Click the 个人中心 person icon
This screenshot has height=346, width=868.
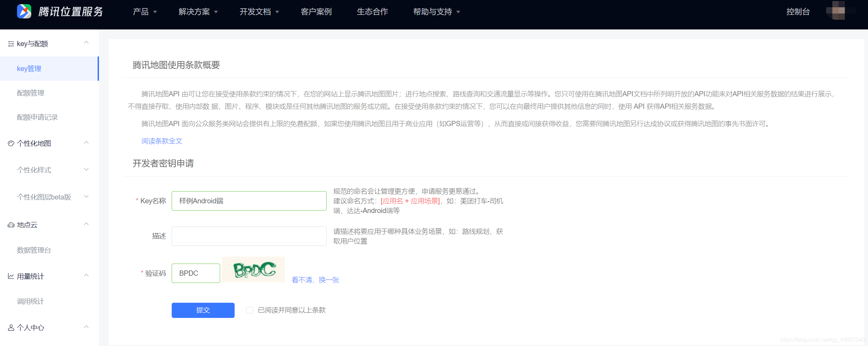[x=11, y=328]
